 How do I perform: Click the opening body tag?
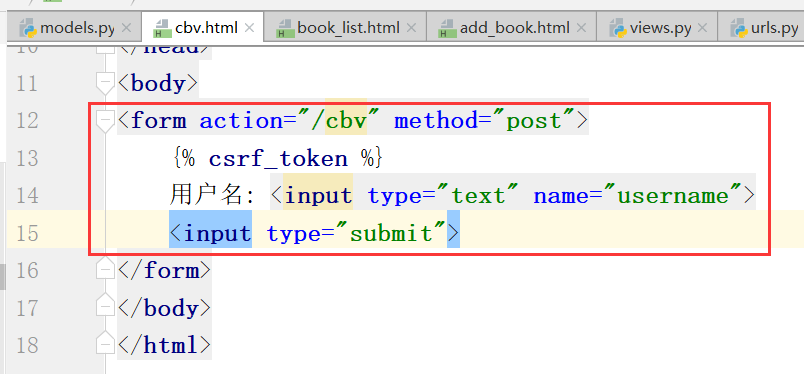[157, 84]
